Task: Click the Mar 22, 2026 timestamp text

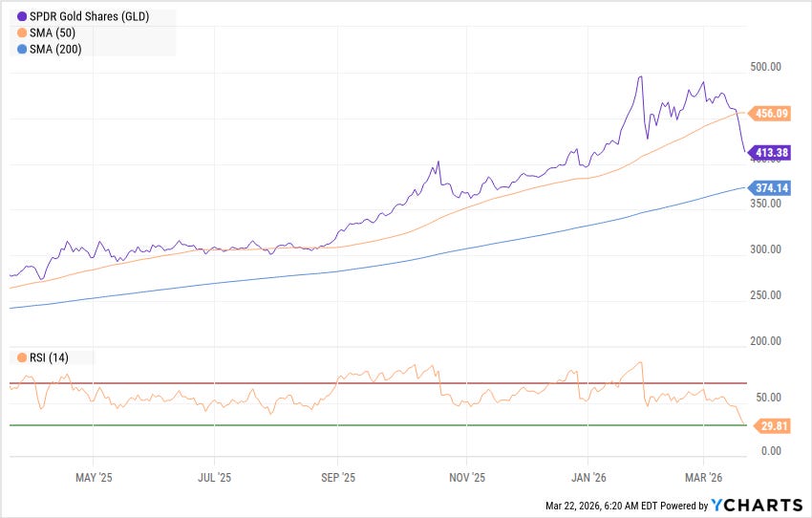Action: click(601, 507)
